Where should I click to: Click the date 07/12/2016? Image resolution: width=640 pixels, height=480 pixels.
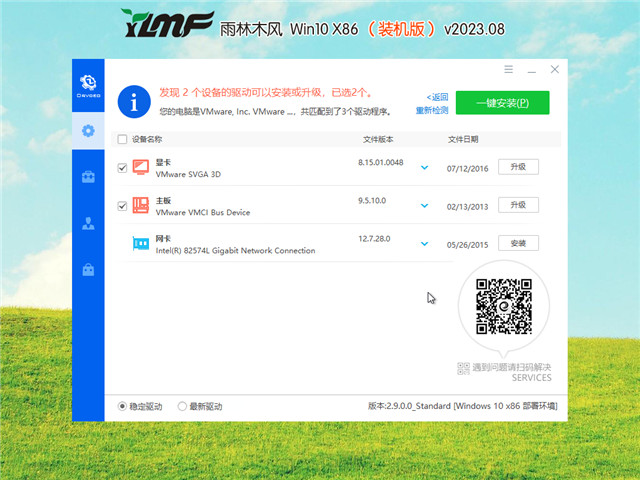pyautogui.click(x=467, y=169)
